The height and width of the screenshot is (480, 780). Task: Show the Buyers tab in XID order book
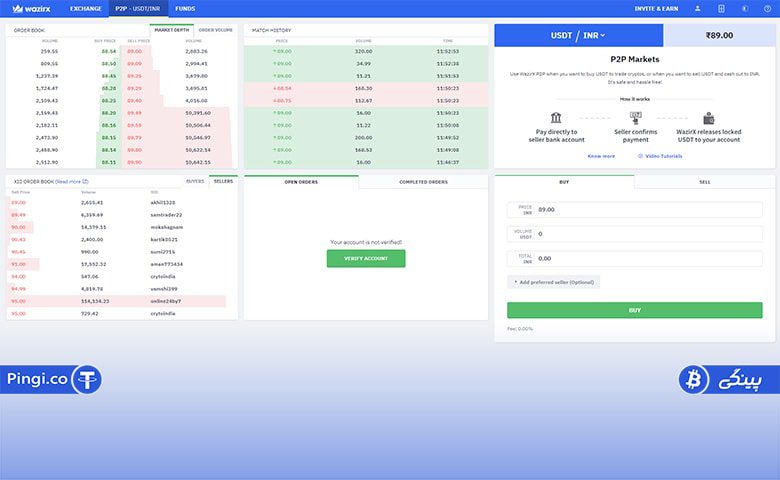pos(195,181)
